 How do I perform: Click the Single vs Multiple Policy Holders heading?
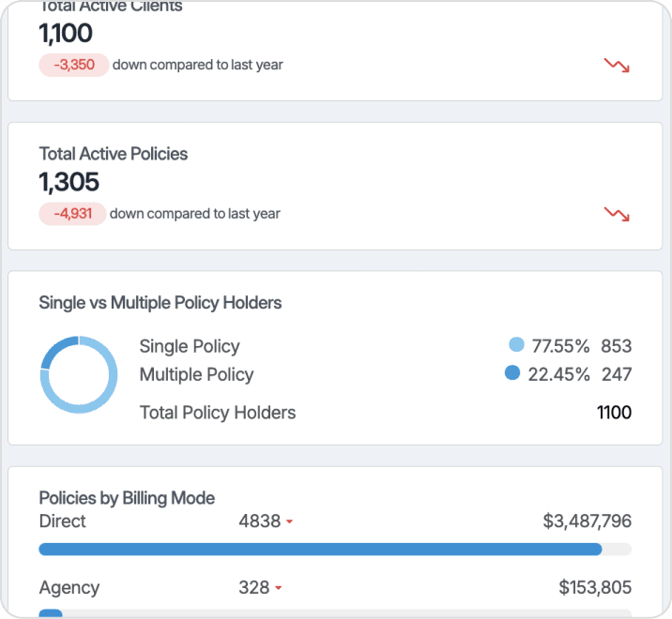(x=160, y=303)
